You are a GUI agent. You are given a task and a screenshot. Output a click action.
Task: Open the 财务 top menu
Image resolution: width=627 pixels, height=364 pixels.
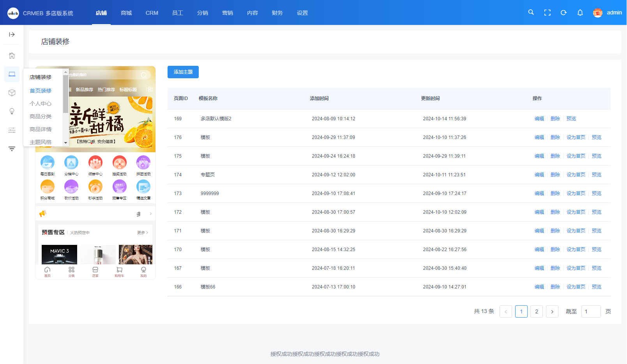click(x=277, y=13)
